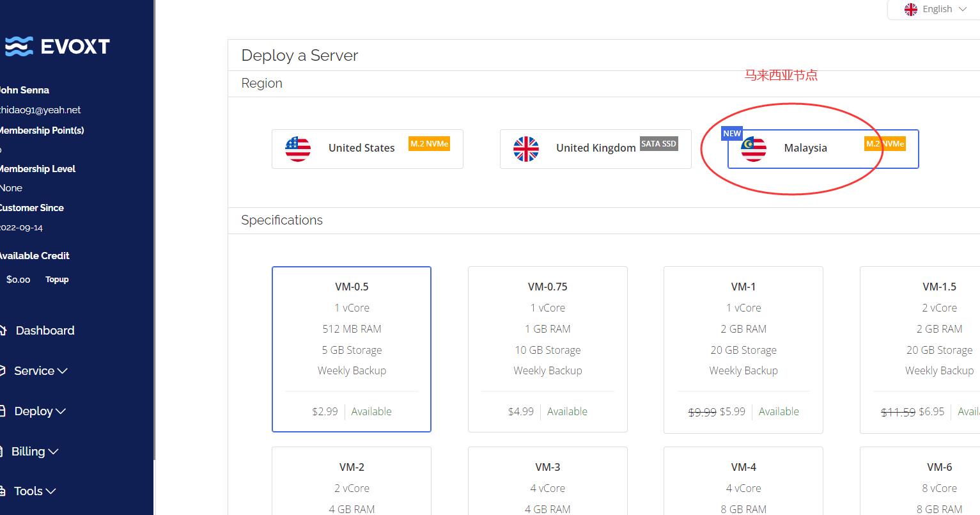Click the NEW badge on Malaysia
This screenshot has width=980, height=515.
[x=732, y=133]
